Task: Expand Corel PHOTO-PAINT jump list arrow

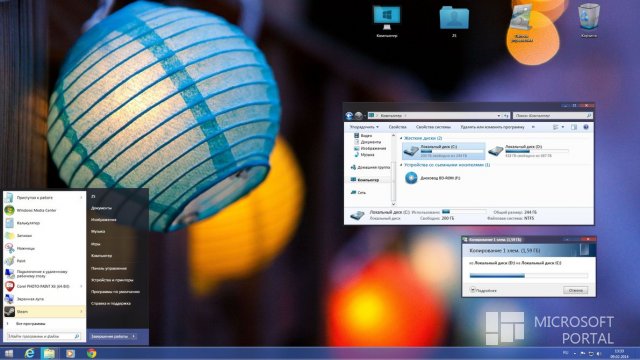Action: coord(81,286)
